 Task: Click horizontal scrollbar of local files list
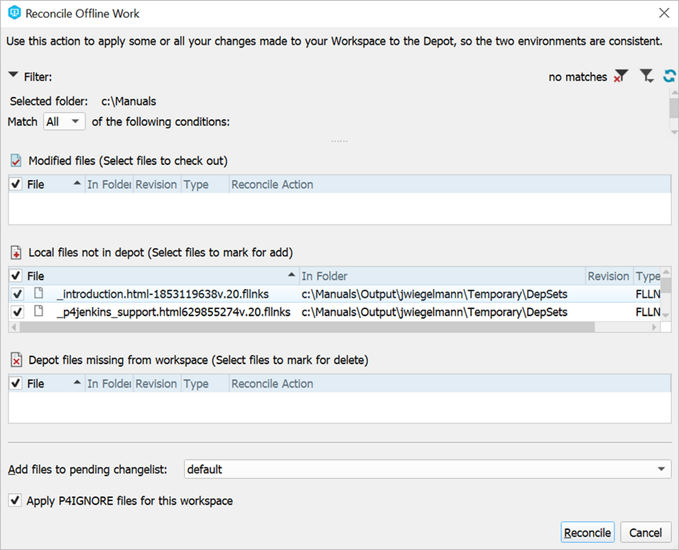coord(300,327)
